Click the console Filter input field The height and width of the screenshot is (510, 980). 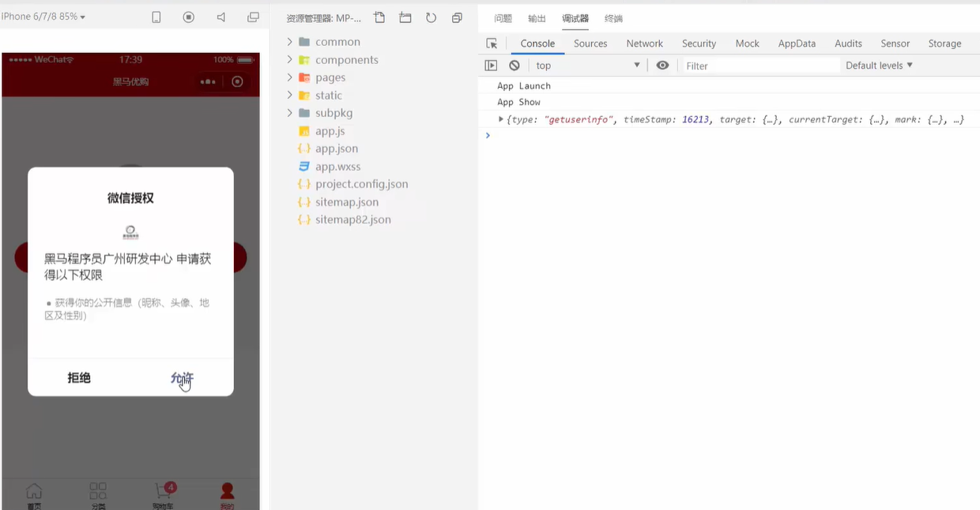click(760, 66)
